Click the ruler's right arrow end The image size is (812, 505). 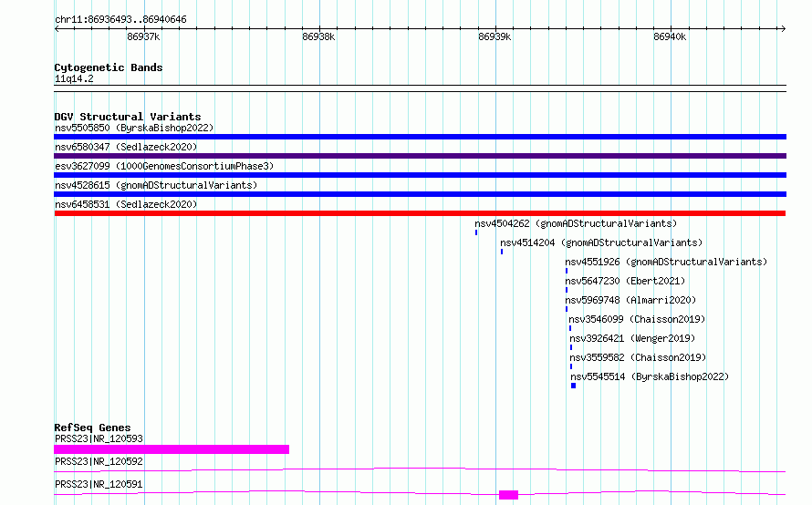click(783, 28)
